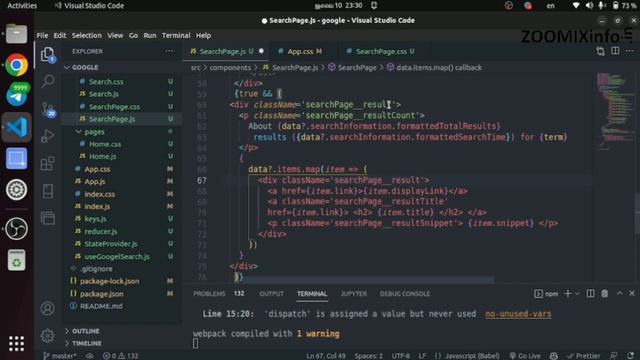Image resolution: width=640 pixels, height=360 pixels.
Task: Open the File menu
Action: 42,36
